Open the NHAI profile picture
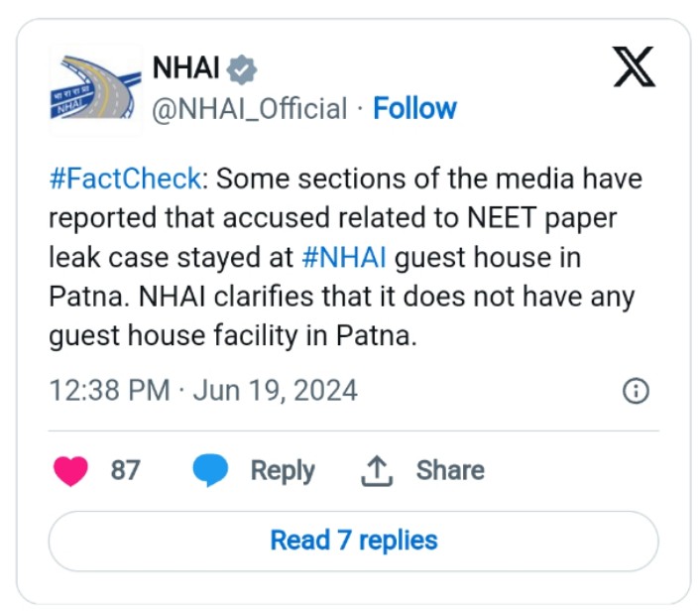 click(x=95, y=88)
